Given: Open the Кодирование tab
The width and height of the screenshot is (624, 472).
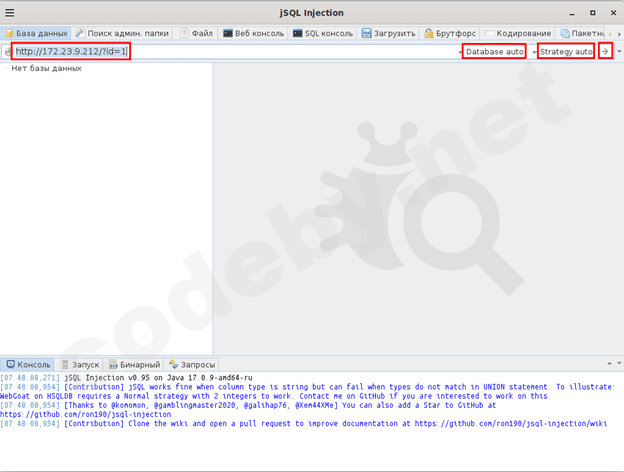Looking at the screenshot, I should 518,33.
